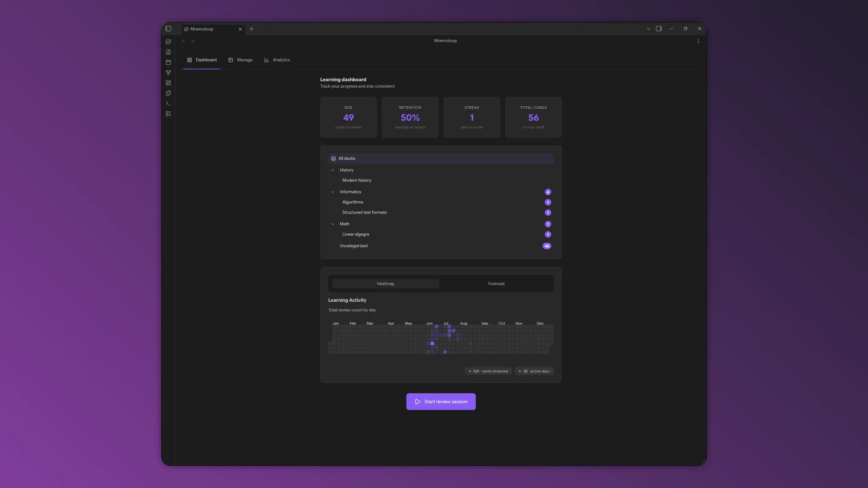868x488 pixels.
Task: Click the Structured text formats due count badge
Action: pyautogui.click(x=548, y=213)
